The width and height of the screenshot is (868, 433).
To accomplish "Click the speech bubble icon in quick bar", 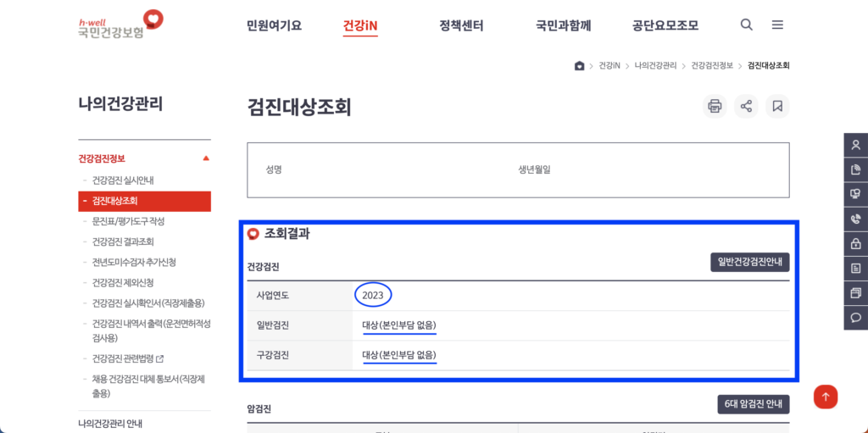I will pyautogui.click(x=855, y=318).
